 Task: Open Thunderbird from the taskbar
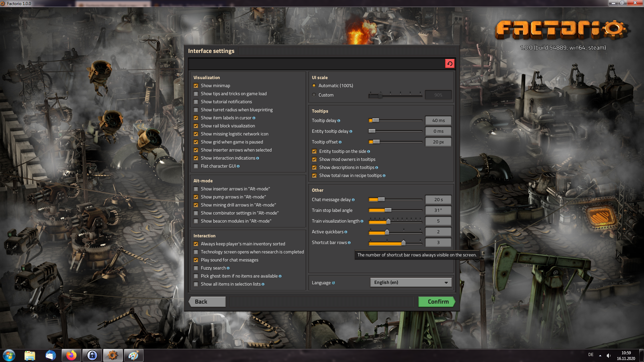pos(51,355)
